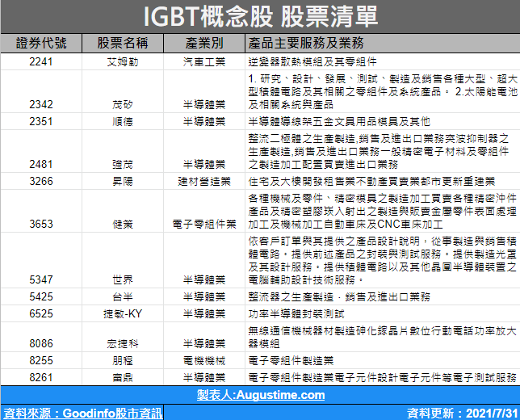Select stock code cell 6525
520x420 pixels.
coord(41,313)
